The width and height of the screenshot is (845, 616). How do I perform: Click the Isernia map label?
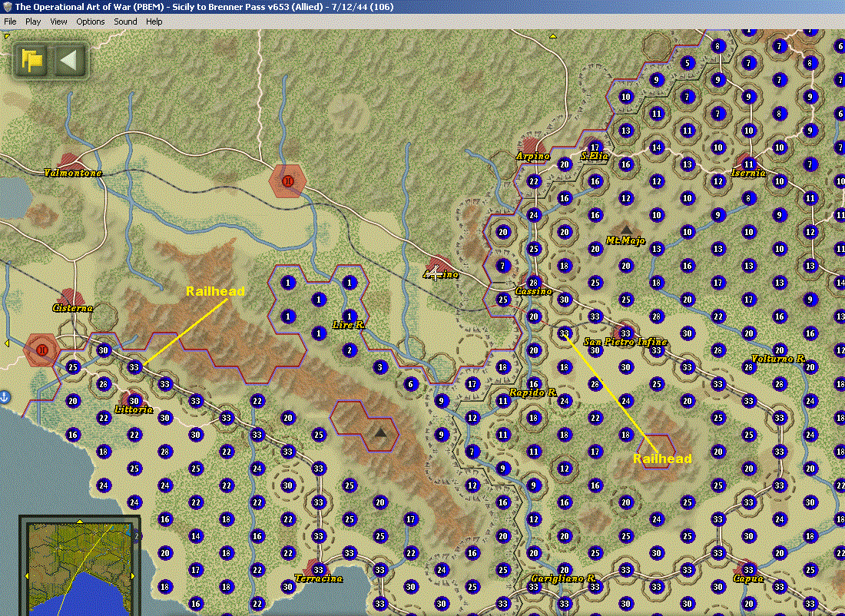coord(748,173)
